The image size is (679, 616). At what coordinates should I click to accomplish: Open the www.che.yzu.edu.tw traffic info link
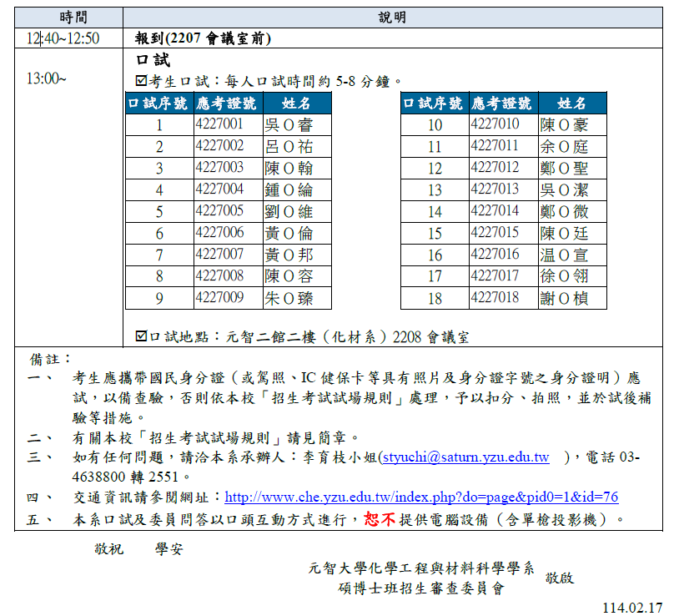coord(421,497)
